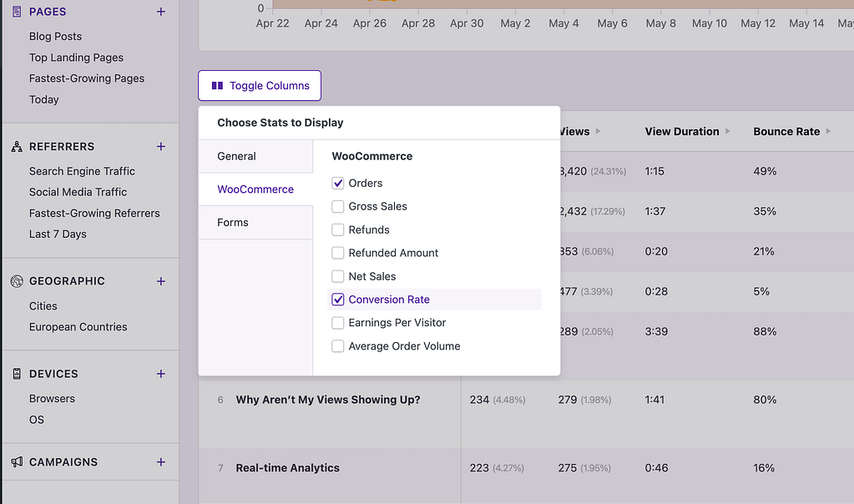The height and width of the screenshot is (504, 854).
Task: Click the devices icon beside DEVICES heading
Action: (18, 374)
